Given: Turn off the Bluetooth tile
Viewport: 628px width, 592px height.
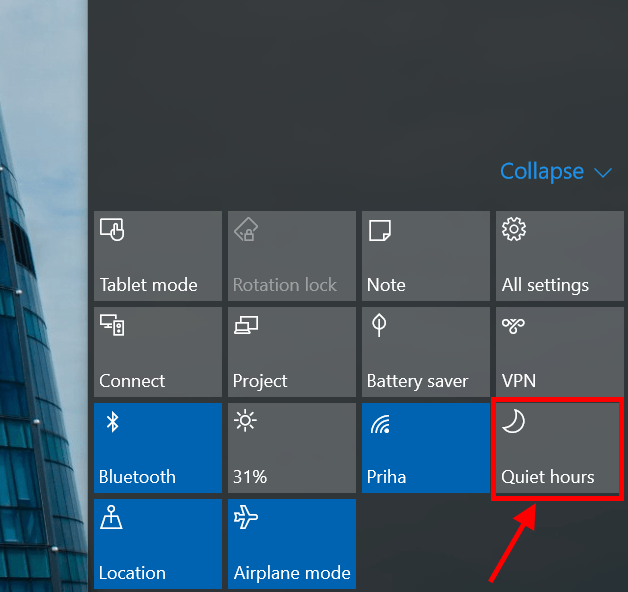Looking at the screenshot, I should tap(158, 448).
